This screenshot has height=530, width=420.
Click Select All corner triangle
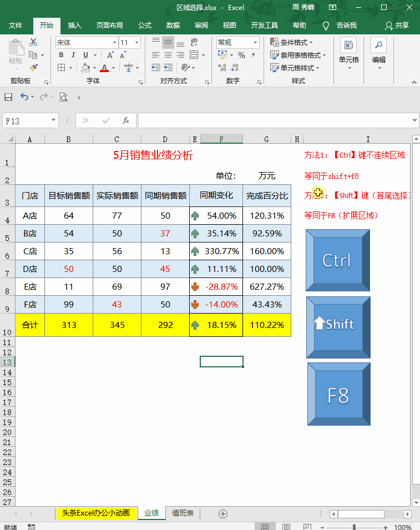[11, 139]
